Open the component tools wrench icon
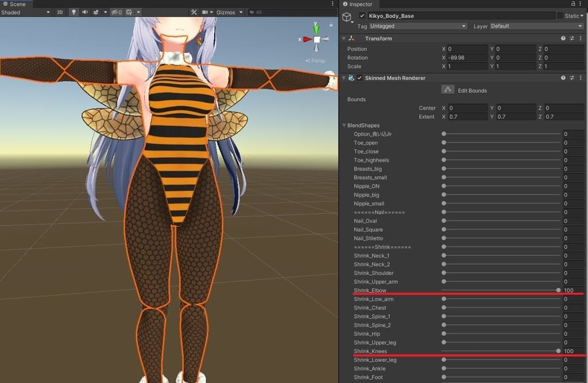Image resolution: width=588 pixels, height=383 pixels. tap(194, 12)
